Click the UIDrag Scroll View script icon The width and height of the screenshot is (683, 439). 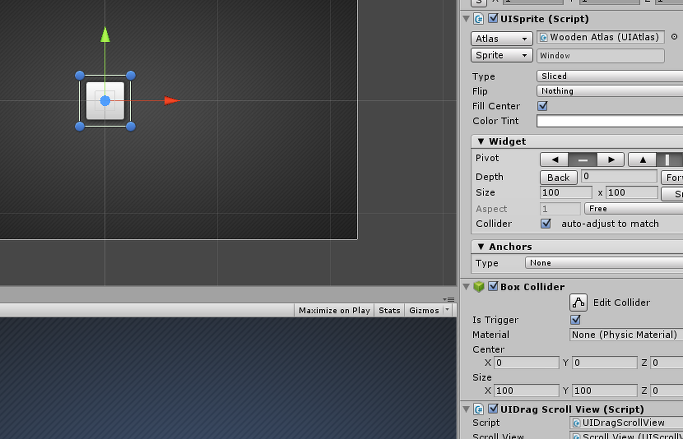click(479, 409)
